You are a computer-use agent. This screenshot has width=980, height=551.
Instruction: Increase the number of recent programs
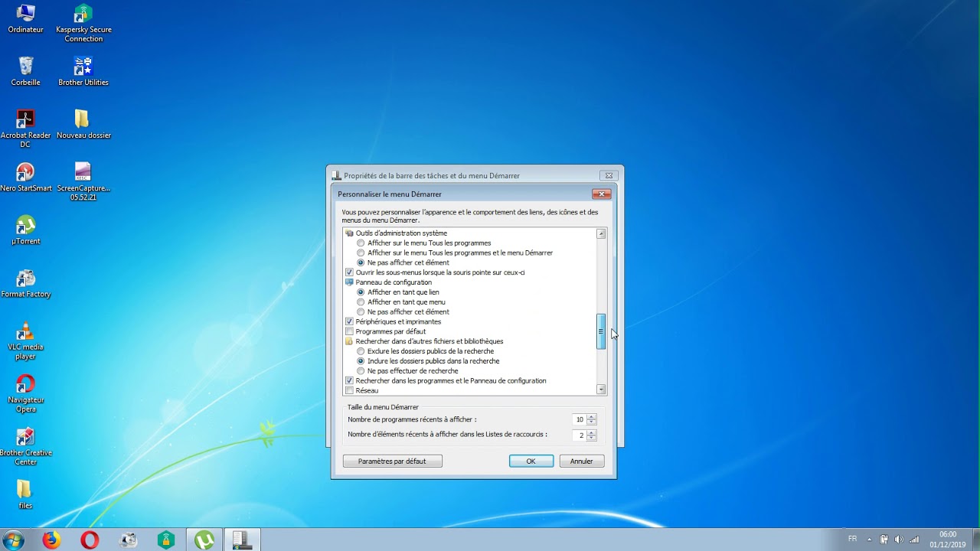591,417
